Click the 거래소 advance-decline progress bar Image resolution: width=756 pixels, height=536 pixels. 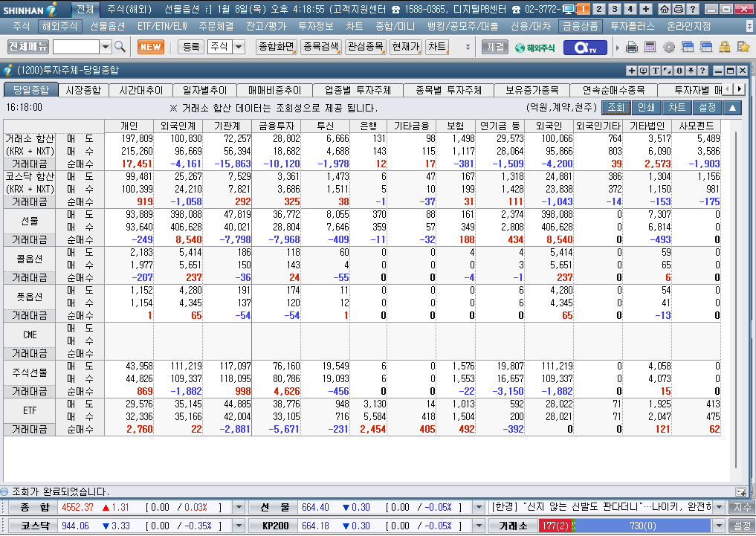click(x=625, y=526)
